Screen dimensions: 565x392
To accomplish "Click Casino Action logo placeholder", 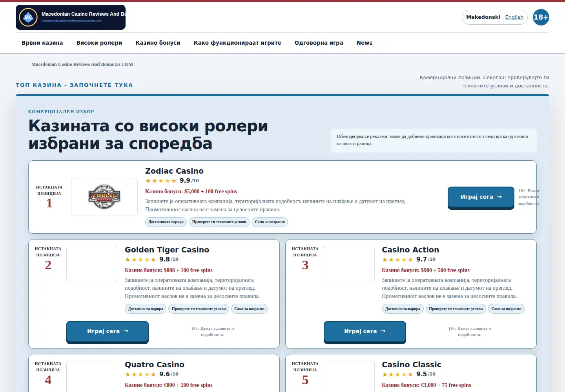I will tap(349, 263).
